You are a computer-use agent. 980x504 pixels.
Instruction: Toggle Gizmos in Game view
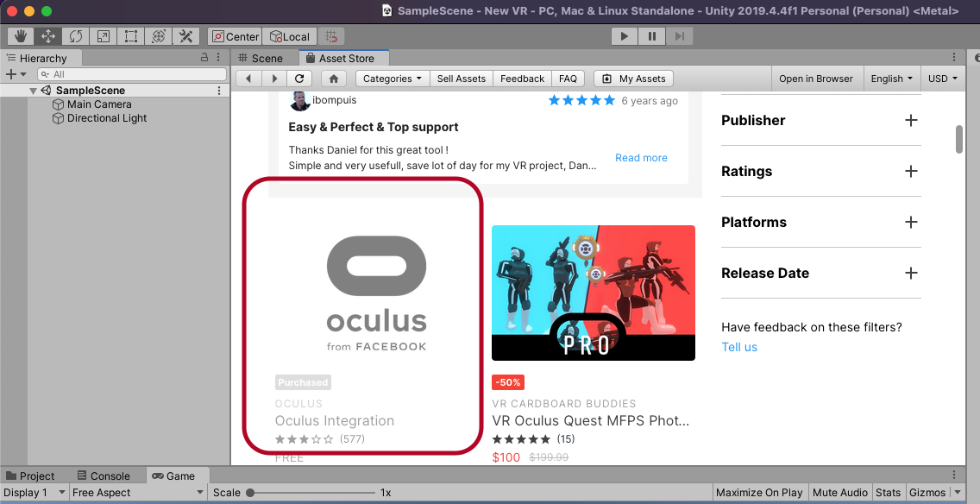click(927, 493)
